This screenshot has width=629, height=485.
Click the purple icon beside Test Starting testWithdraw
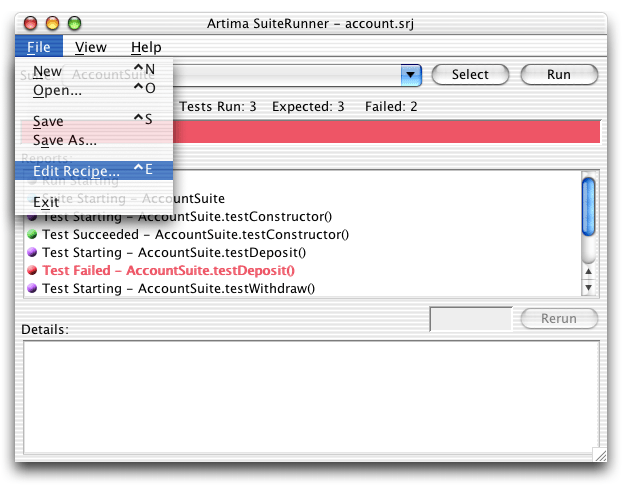tap(32, 288)
